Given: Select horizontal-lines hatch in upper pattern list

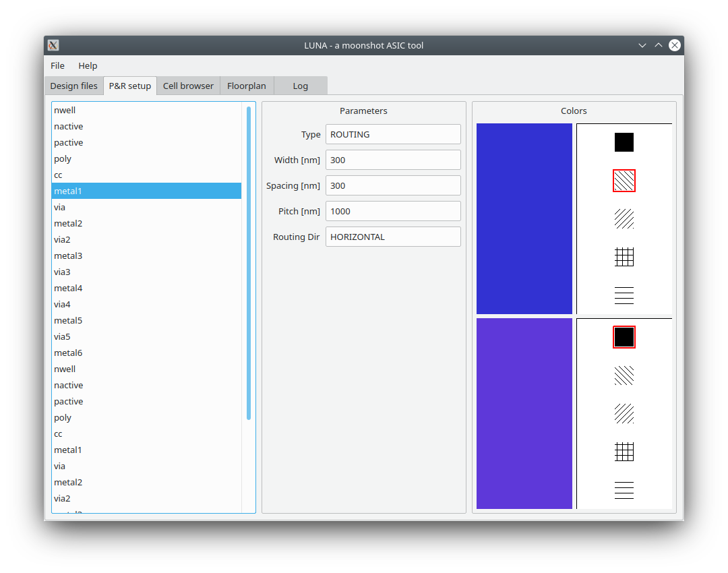Looking at the screenshot, I should pos(624,295).
